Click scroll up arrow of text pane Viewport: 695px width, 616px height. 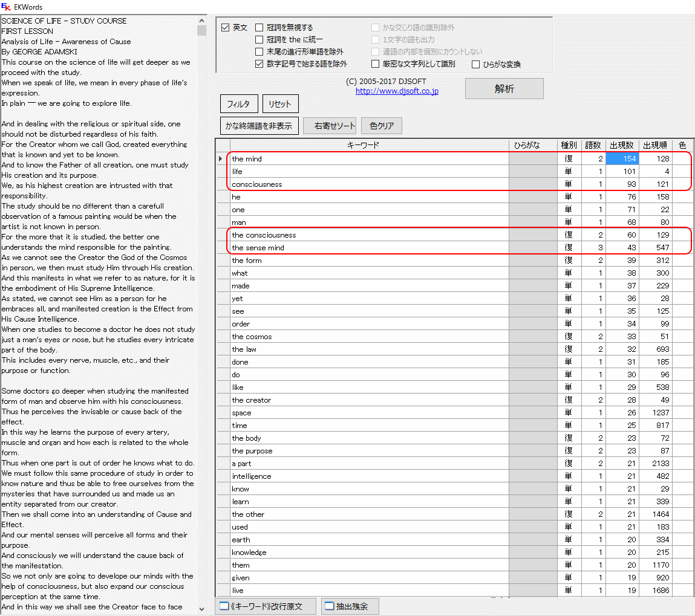point(201,21)
